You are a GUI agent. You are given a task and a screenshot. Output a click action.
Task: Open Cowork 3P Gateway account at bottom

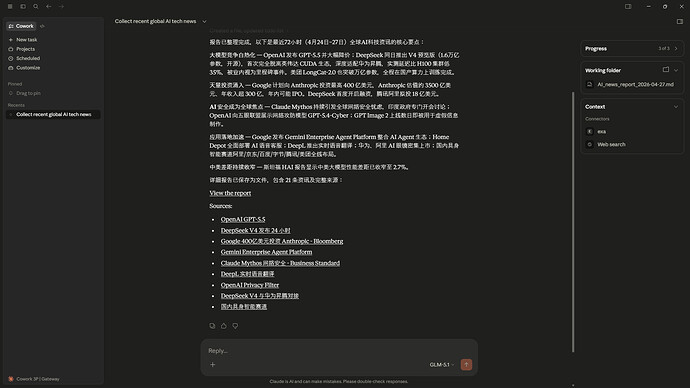coord(34,379)
